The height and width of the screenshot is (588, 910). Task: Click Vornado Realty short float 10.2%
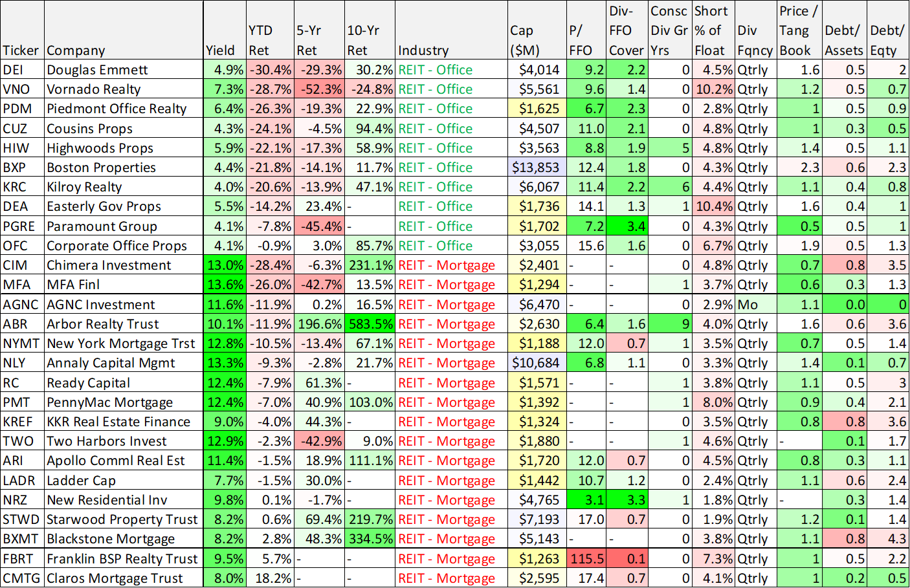[713, 89]
